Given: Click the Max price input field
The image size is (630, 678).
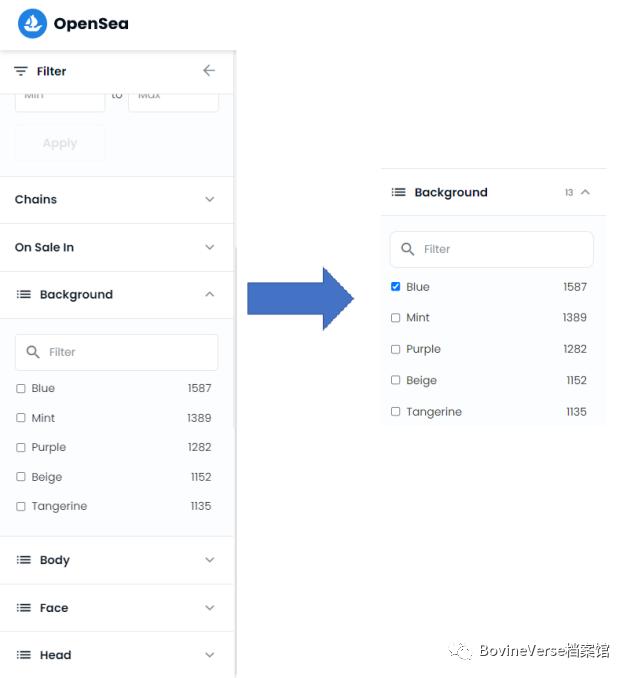Looking at the screenshot, I should click(173, 97).
